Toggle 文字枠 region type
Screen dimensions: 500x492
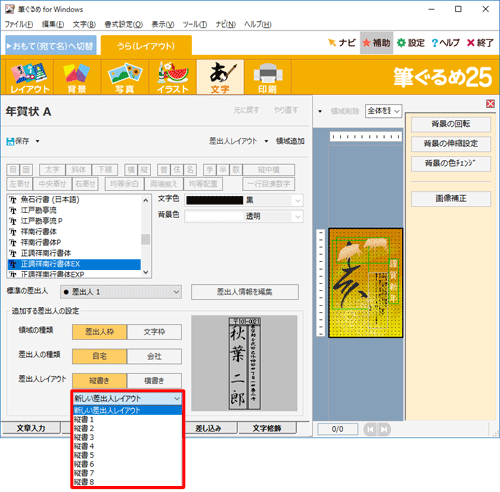[154, 332]
